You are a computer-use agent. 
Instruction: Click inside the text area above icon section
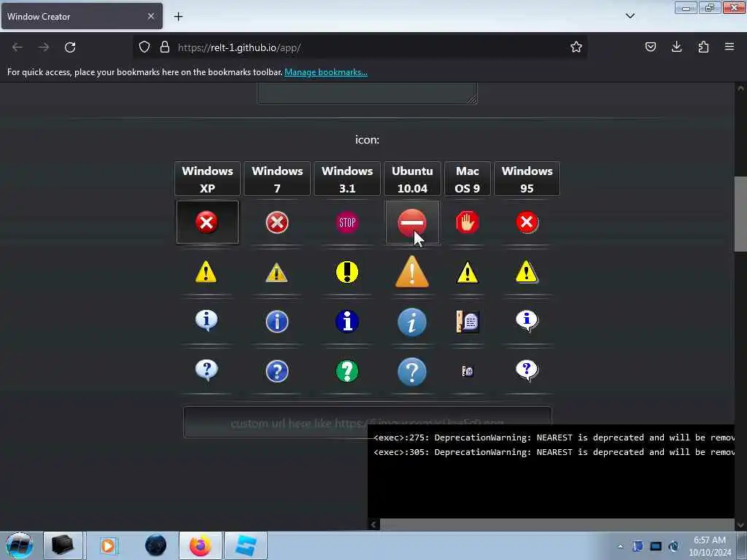coord(368,93)
